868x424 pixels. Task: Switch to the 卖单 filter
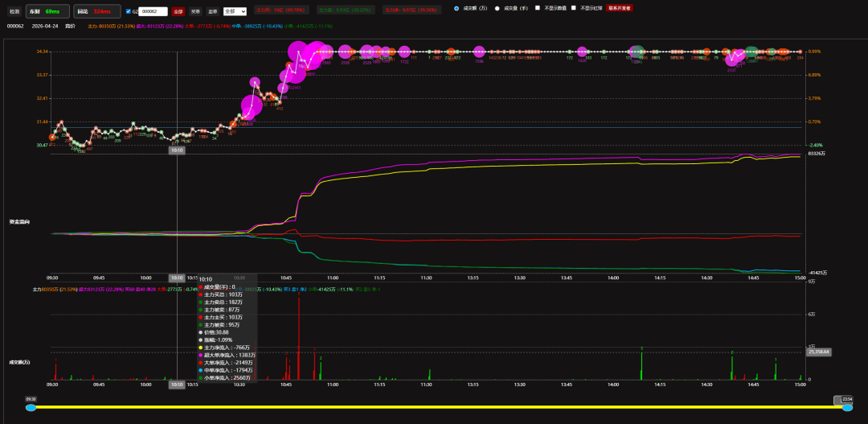[x=212, y=12]
